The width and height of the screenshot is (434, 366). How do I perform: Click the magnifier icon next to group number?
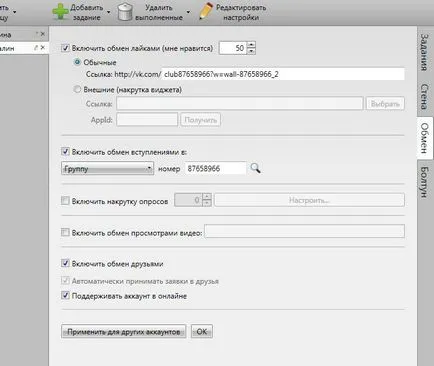click(255, 168)
